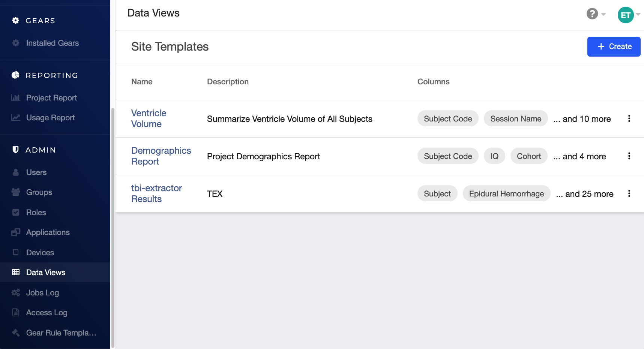The width and height of the screenshot is (644, 349).
Task: Click '... and 25 more' columns text
Action: (585, 194)
